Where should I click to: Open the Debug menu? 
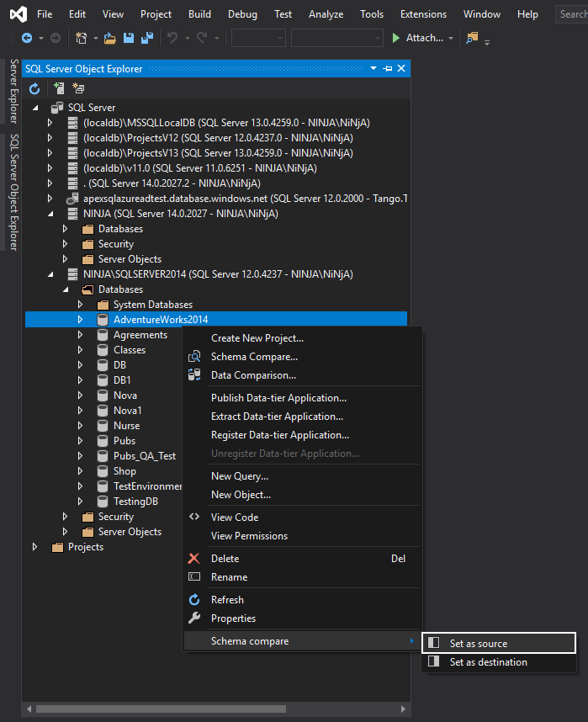tap(242, 14)
